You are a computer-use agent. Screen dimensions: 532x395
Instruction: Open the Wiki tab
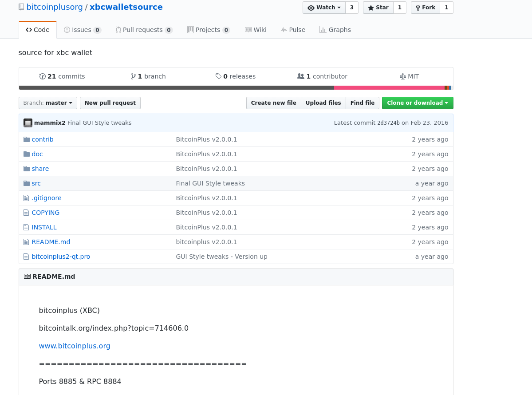point(256,30)
